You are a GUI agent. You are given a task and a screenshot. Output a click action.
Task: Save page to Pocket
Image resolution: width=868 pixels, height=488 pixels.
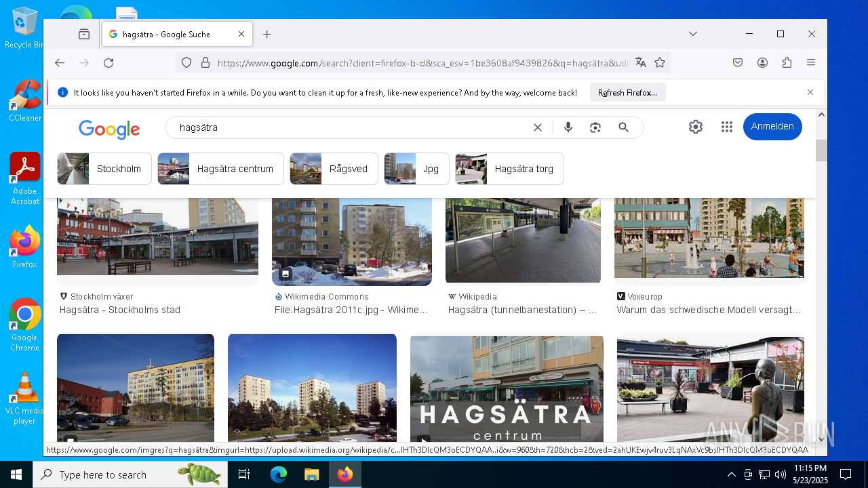point(738,63)
